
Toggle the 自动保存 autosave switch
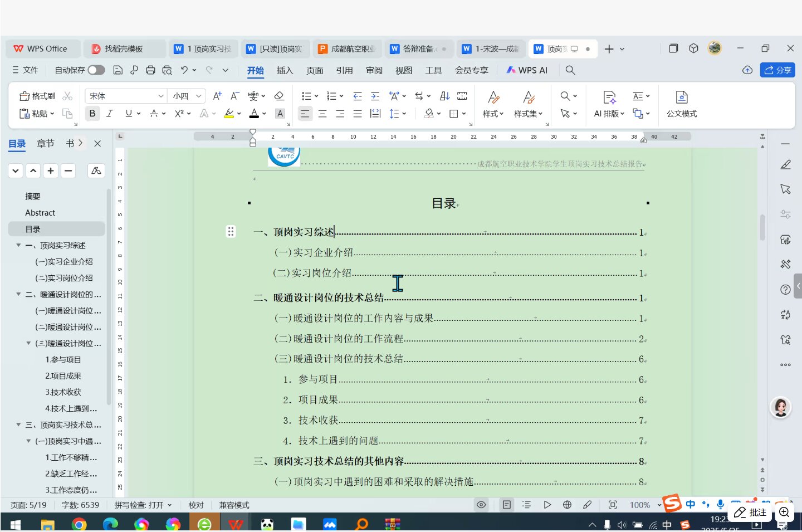point(96,70)
